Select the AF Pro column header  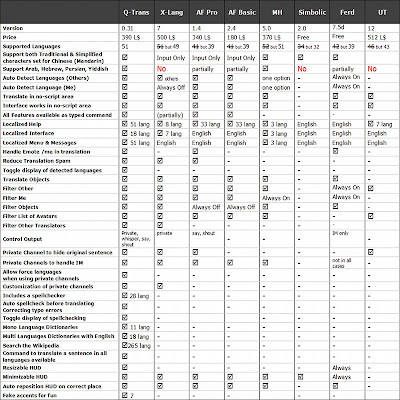point(207,13)
